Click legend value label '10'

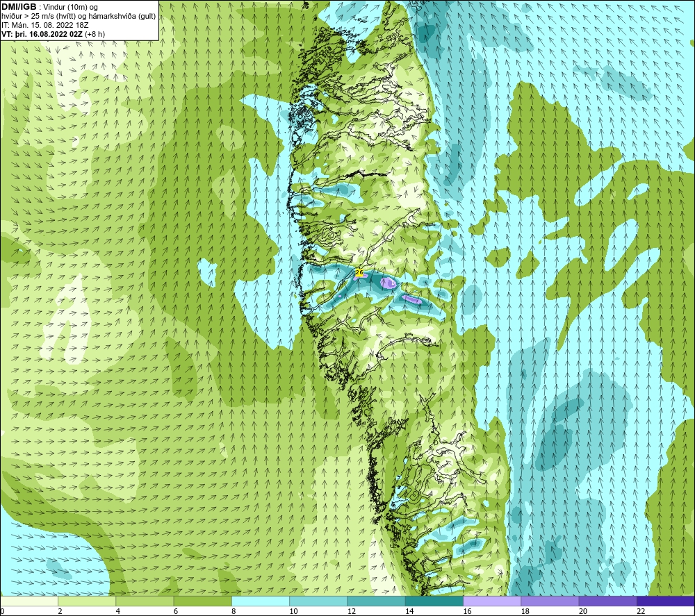[x=293, y=611]
